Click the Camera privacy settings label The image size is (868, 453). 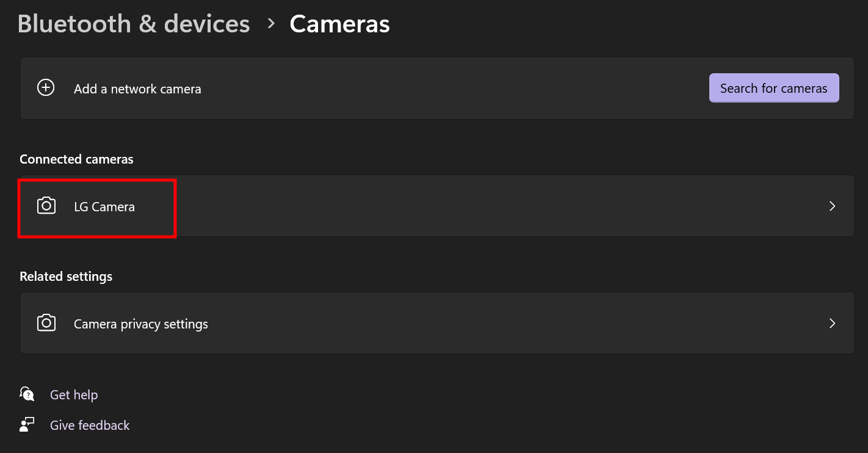[x=141, y=324]
